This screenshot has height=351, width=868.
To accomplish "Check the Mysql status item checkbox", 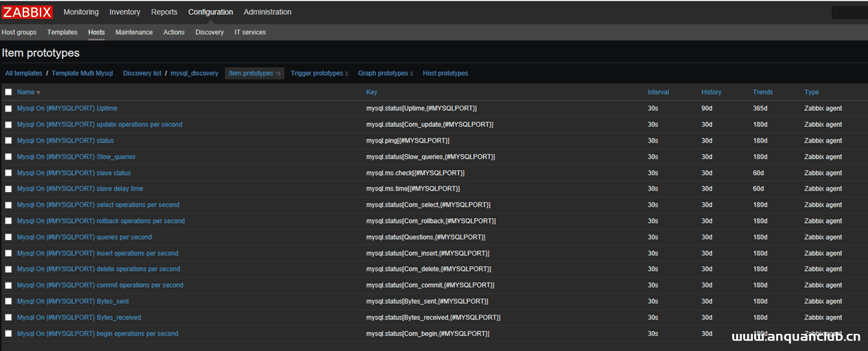I will pyautogui.click(x=8, y=141).
